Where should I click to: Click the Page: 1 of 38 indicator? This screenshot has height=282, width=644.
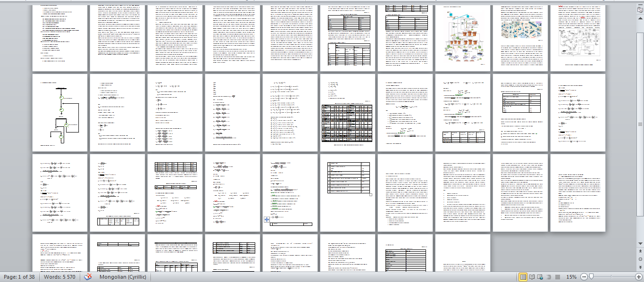point(19,277)
